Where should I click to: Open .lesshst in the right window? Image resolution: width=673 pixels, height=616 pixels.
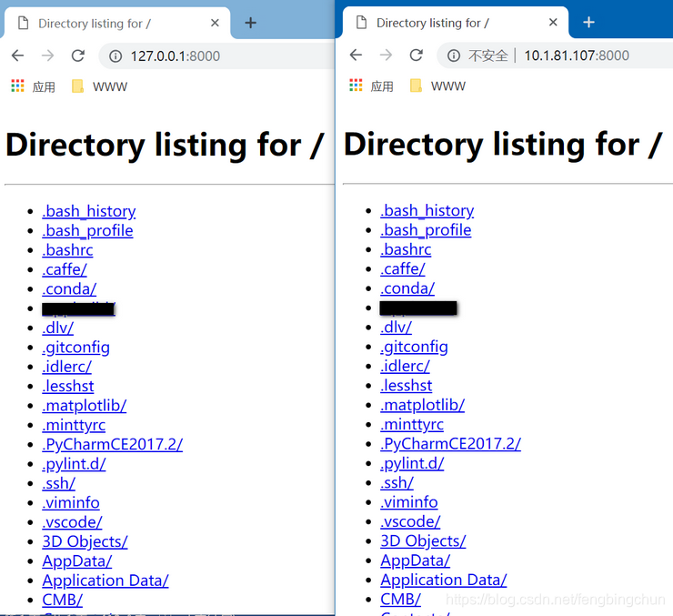406,386
